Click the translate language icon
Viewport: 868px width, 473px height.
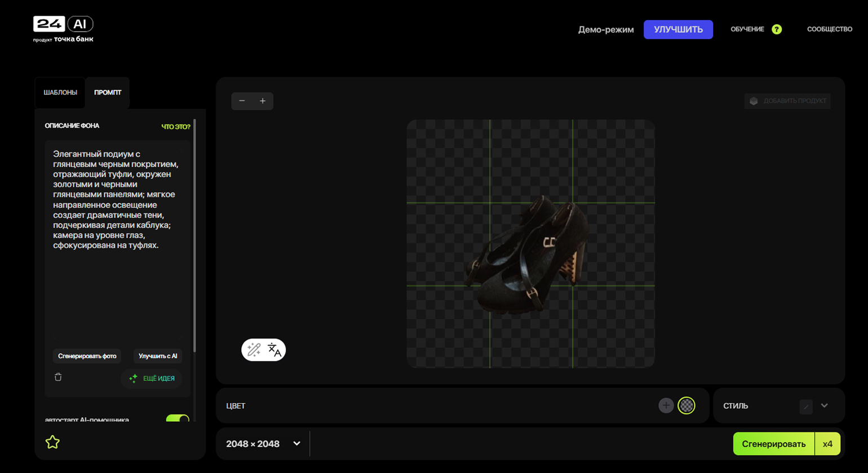tap(274, 350)
